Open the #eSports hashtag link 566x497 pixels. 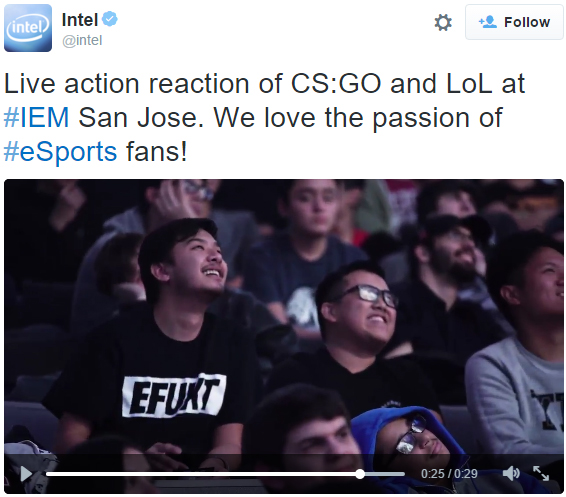[61, 151]
